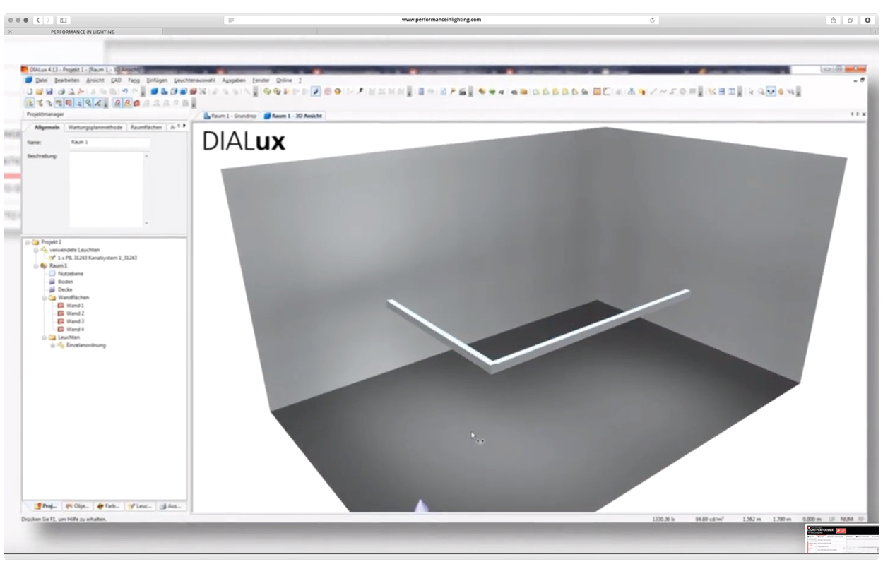This screenshot has height=588, width=883.
Task: Open the Datei menu
Action: point(42,80)
